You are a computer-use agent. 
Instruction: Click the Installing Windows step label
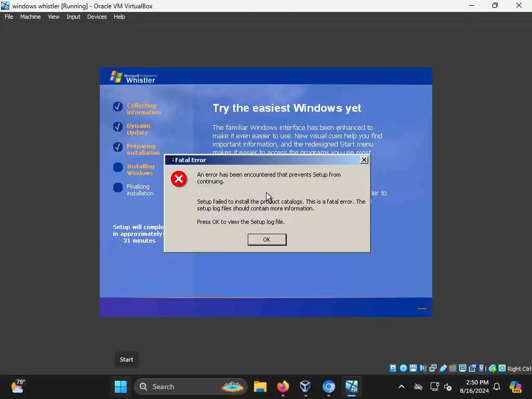pyautogui.click(x=140, y=170)
